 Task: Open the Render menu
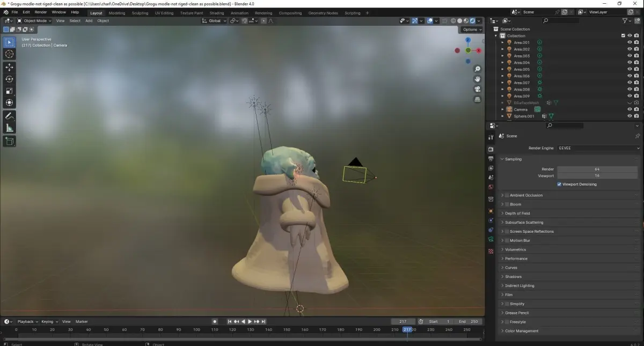(x=41, y=12)
